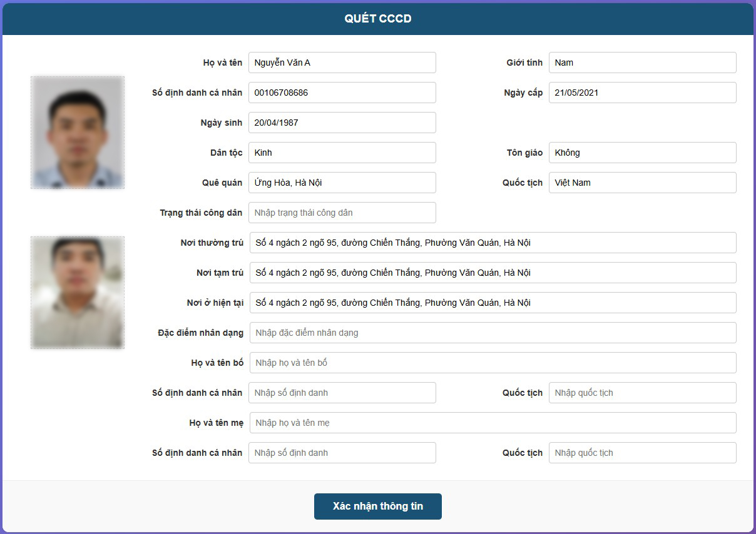The image size is (756, 534).
Task: Select the Quốc tịch field under mother's name
Action: [x=642, y=453]
